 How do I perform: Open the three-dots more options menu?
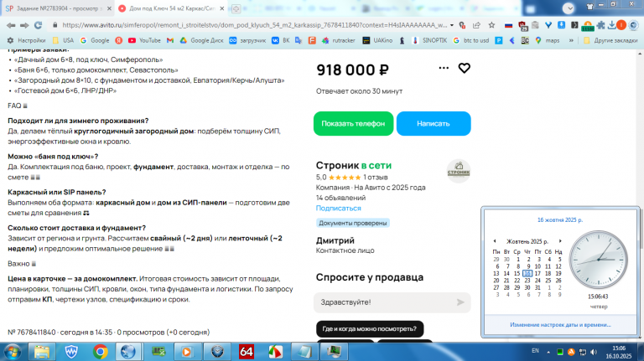pos(444,68)
